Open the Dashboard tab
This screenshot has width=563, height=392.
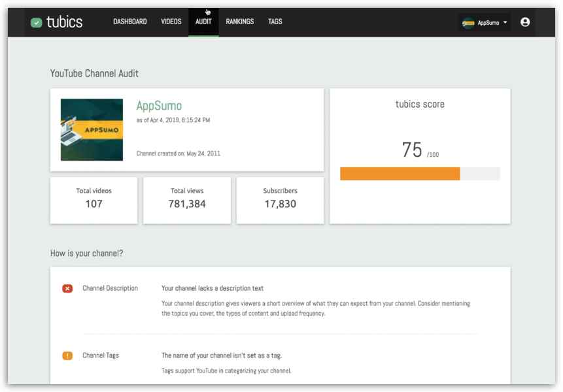click(130, 22)
